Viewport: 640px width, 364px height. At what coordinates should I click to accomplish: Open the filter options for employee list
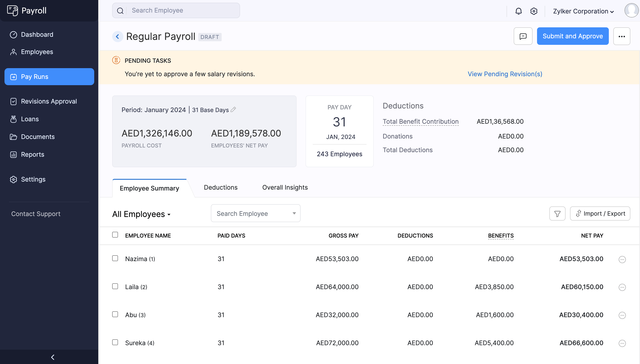click(x=557, y=213)
